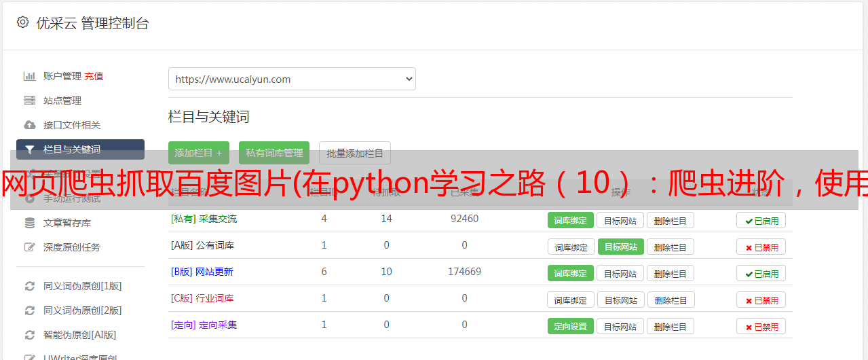The height and width of the screenshot is (360, 868).
Task: Select 同义词伪原创[2版] in the sidebar
Action: [x=82, y=310]
